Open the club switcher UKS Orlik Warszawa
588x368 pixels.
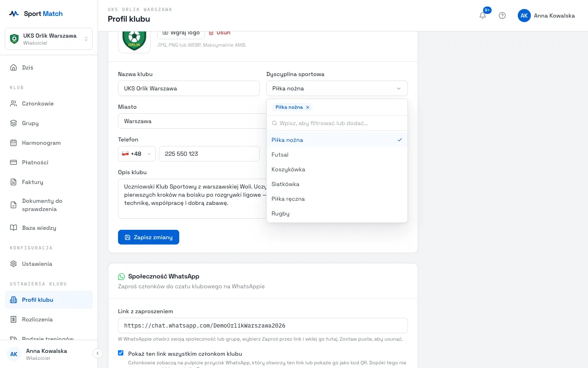tap(49, 39)
